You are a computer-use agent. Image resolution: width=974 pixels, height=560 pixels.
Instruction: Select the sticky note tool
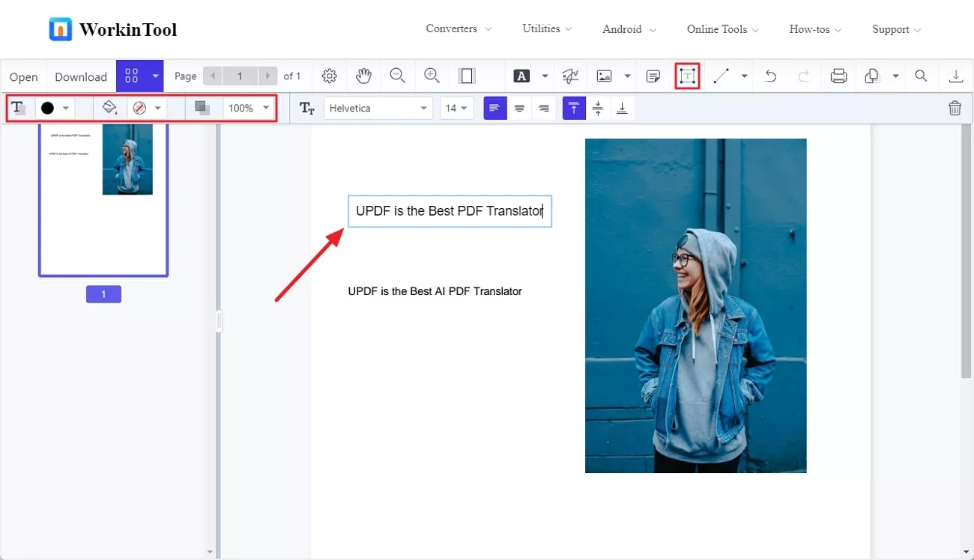653,76
